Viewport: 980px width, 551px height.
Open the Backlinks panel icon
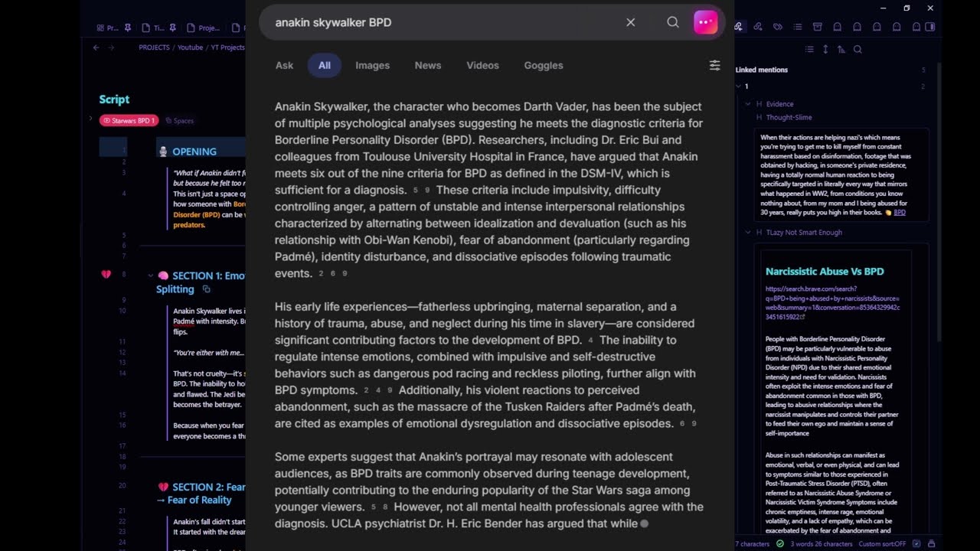[x=738, y=27]
